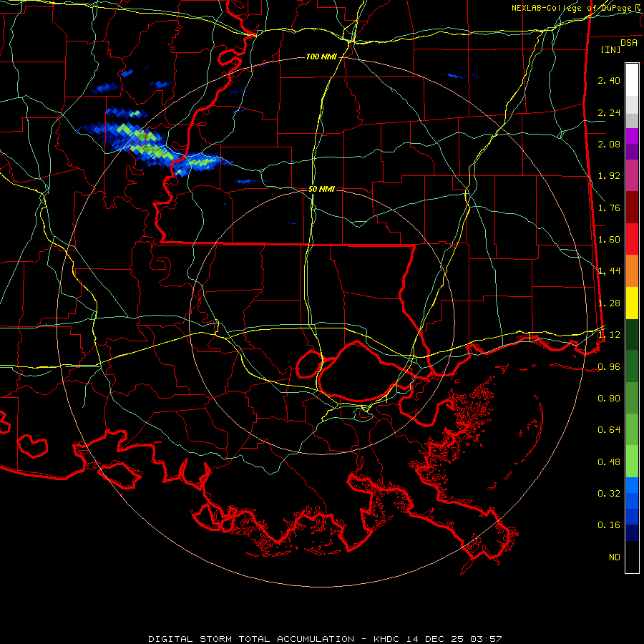Click the 2.24 legend value
Image resolution: width=644 pixels, height=644 pixels.
[x=609, y=112]
